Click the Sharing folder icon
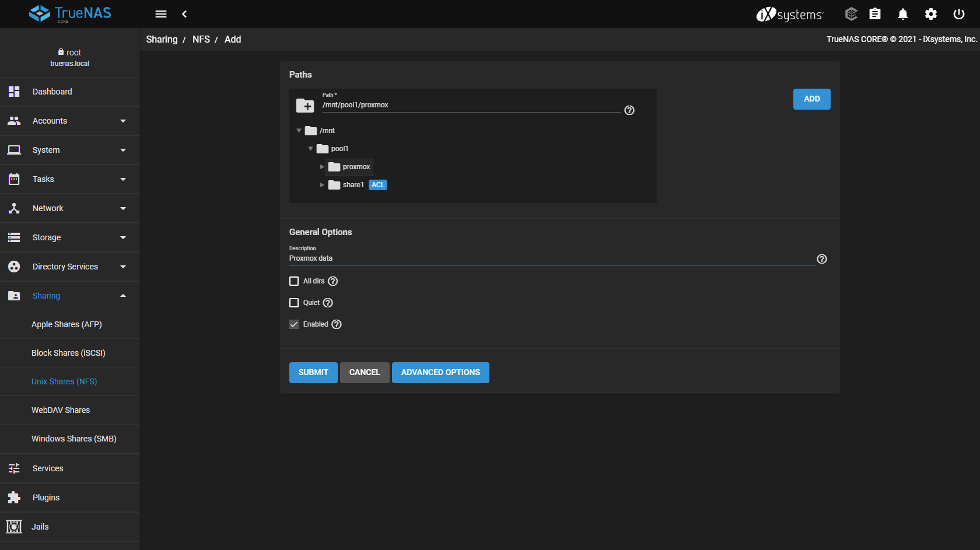The width and height of the screenshot is (980, 550). click(14, 296)
